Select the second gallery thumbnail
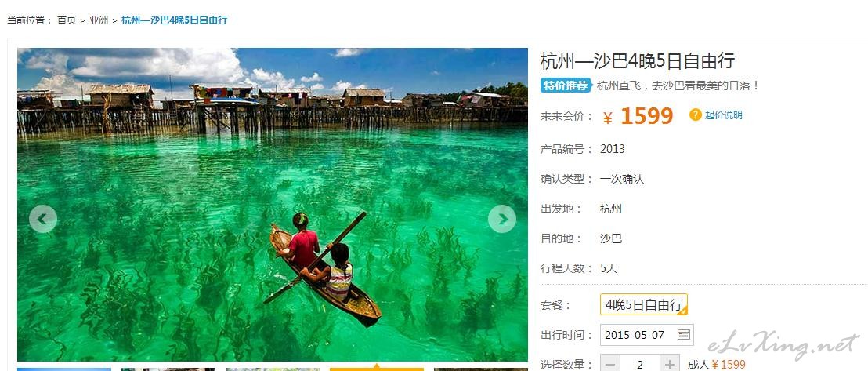The height and width of the screenshot is (371, 868). point(168,369)
